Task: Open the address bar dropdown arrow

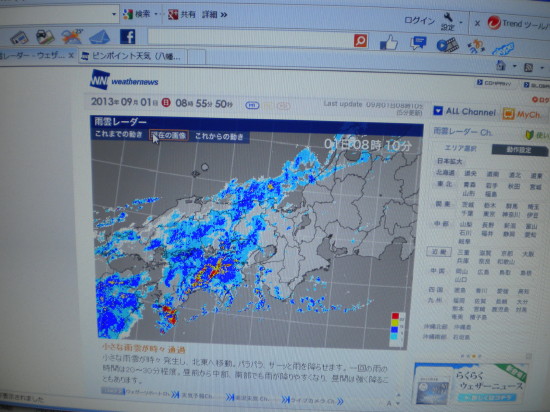Action: tap(114, 14)
